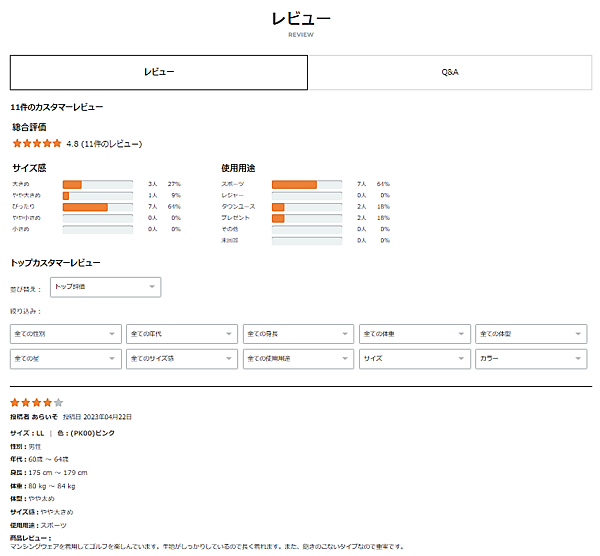Open the 全ての身長 filter dropdown
The height and width of the screenshot is (556, 600).
pyautogui.click(x=298, y=333)
